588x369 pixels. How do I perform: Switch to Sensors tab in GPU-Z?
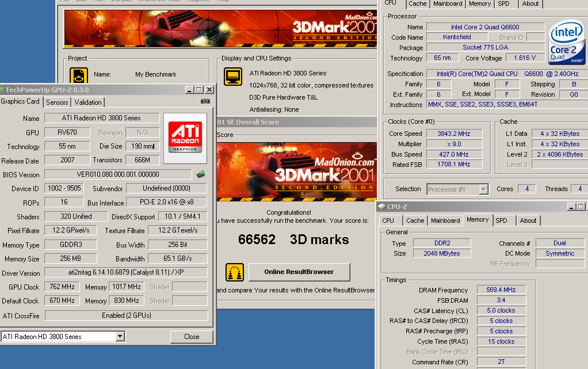pos(57,102)
